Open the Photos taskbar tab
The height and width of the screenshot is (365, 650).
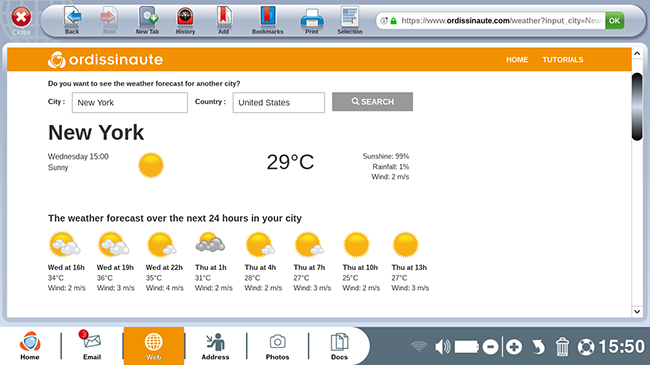click(277, 346)
